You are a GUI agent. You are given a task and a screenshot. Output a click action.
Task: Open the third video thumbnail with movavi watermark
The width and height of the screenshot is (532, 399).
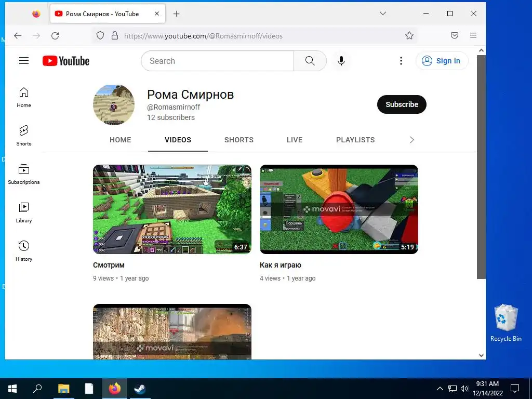point(172,332)
